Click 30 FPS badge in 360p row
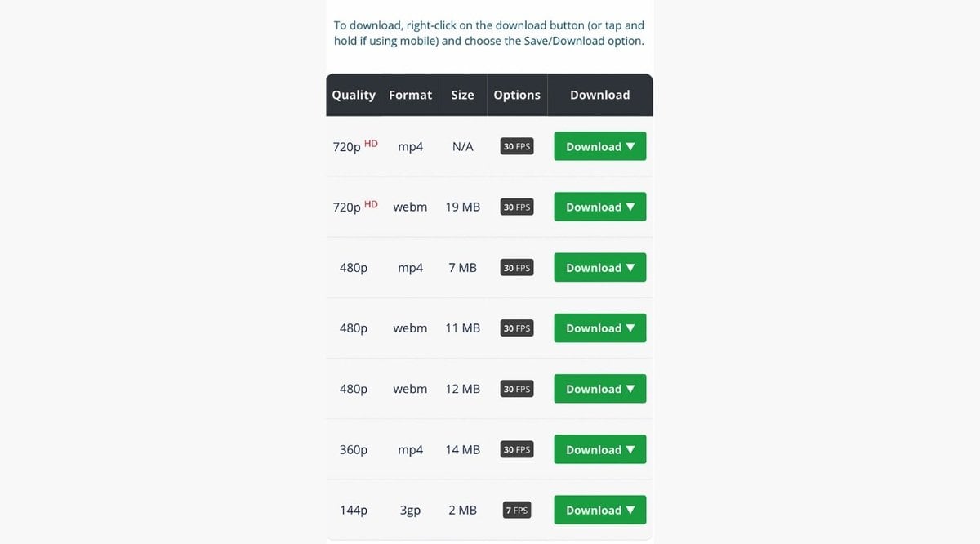Viewport: 980px width, 544px height. pyautogui.click(x=517, y=450)
